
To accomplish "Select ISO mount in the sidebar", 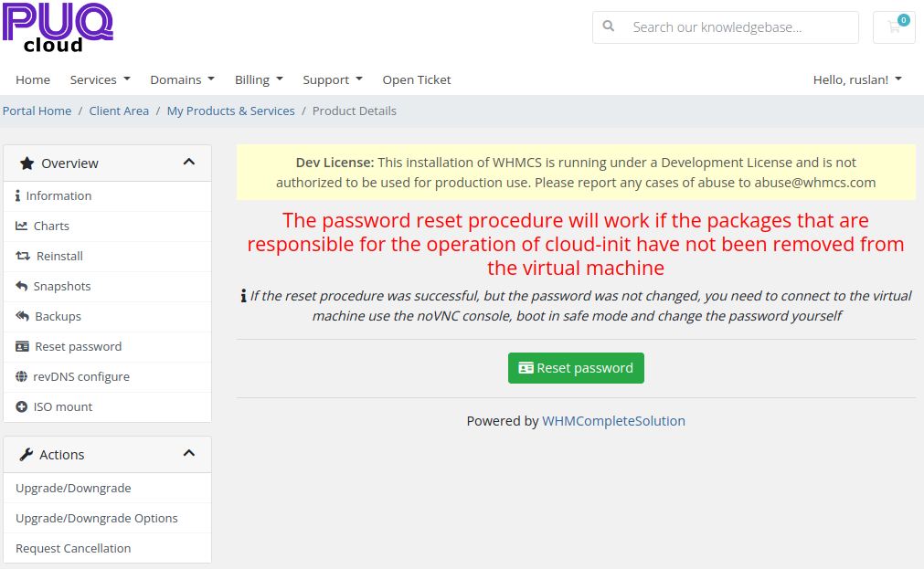I will [107, 406].
